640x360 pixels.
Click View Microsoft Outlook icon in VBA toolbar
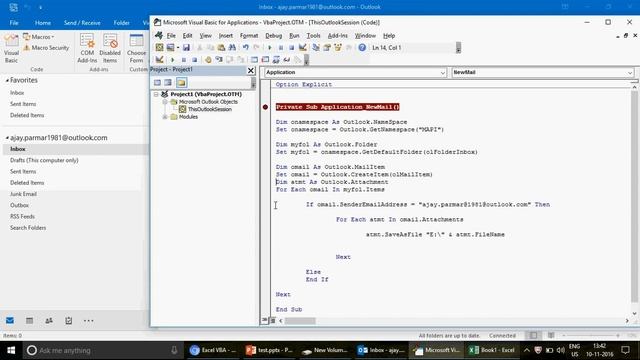click(159, 48)
